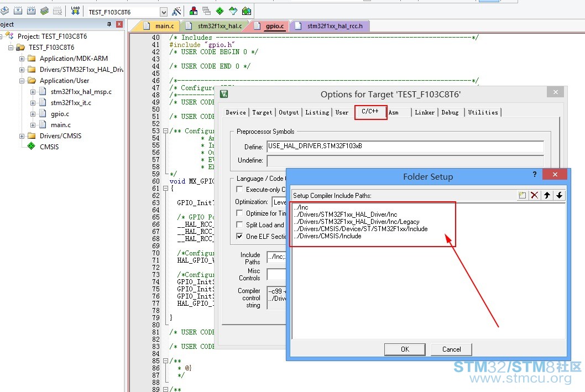Viewport: 585px width, 392px height.
Task: Click the Define preprocessor symbols field
Action: pyautogui.click(x=405, y=146)
